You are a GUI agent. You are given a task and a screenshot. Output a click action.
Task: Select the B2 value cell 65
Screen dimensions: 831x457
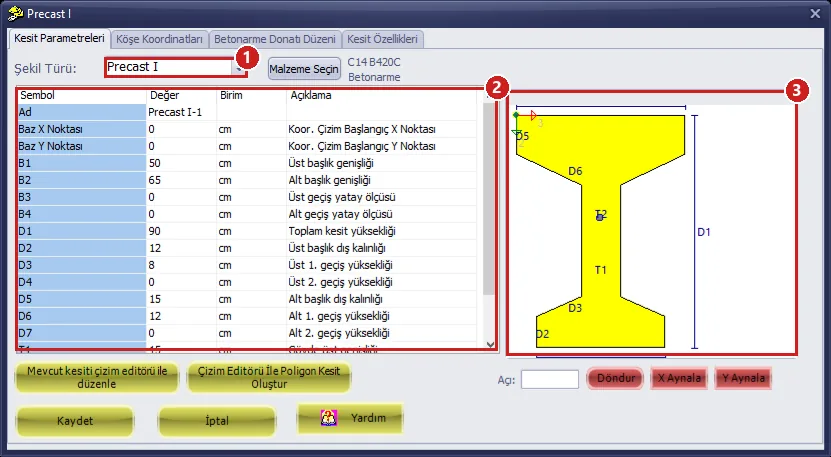coord(181,180)
